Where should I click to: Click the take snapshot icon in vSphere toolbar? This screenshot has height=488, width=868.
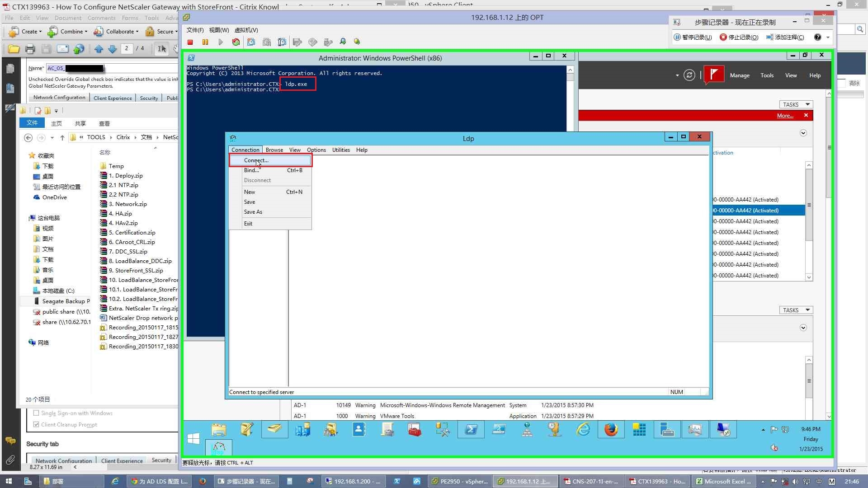tap(251, 42)
